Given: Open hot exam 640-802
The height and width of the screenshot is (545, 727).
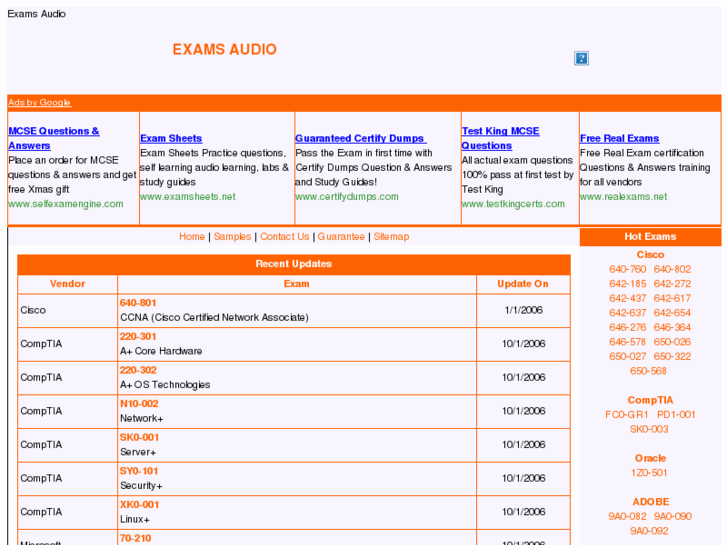Looking at the screenshot, I should click(x=672, y=269).
